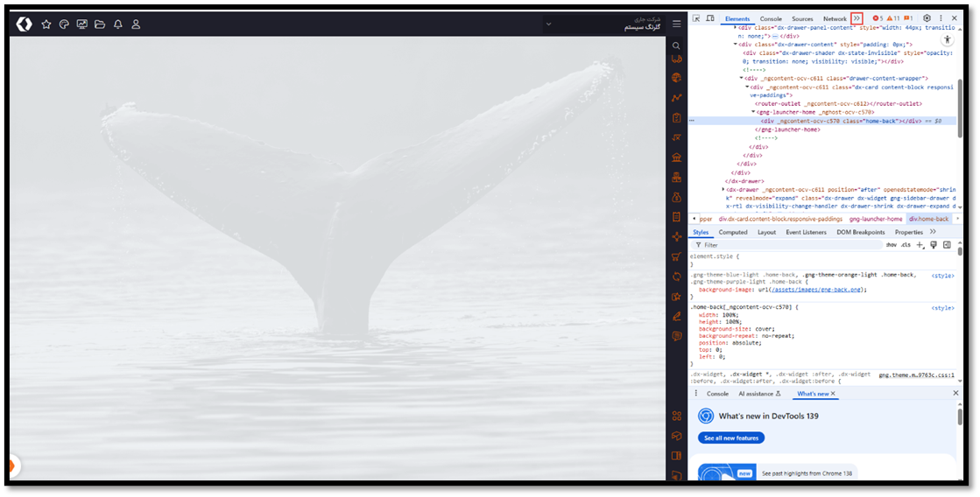Click the See all new features button

[731, 437]
